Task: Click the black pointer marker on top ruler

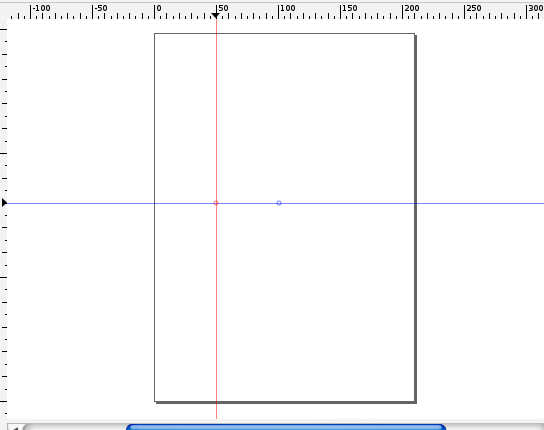Action: [215, 15]
